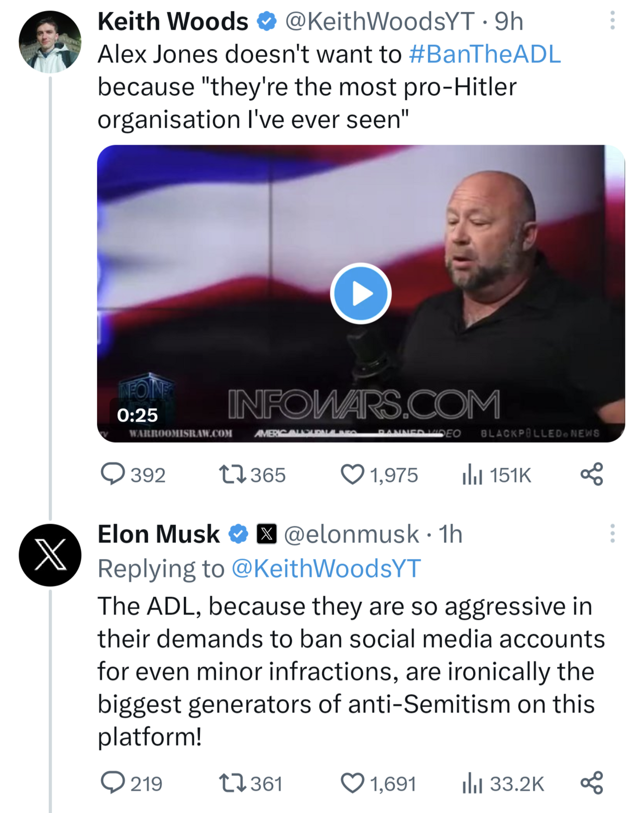Image resolution: width=644 pixels, height=813 pixels.
Task: Open reply thread on Keith Woods' tweet
Action: pos(113,474)
